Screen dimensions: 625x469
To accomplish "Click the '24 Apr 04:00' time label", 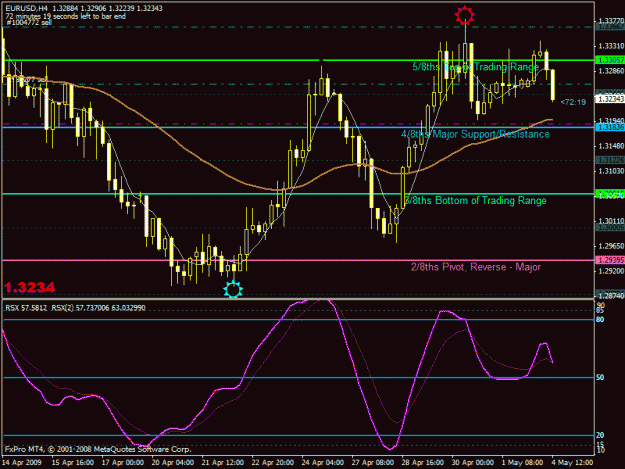I will (x=322, y=463).
